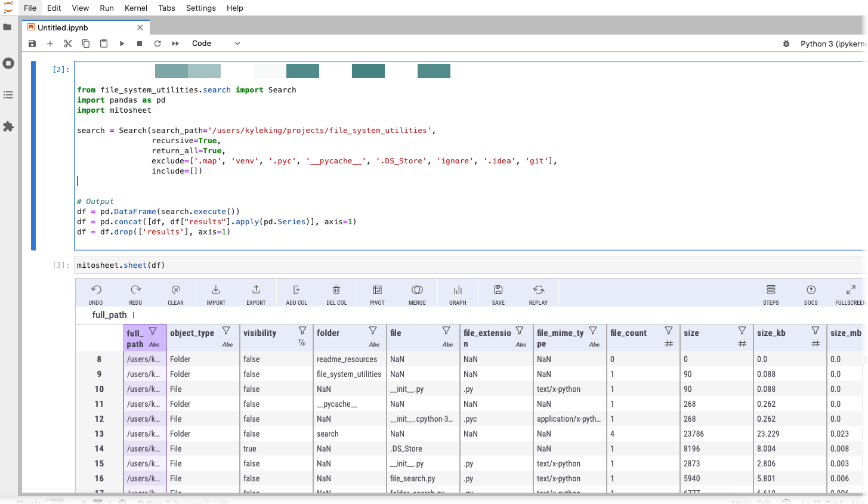Image resolution: width=868 pixels, height=504 pixels.
Task: Click Import in Mito toolbar
Action: tap(216, 295)
